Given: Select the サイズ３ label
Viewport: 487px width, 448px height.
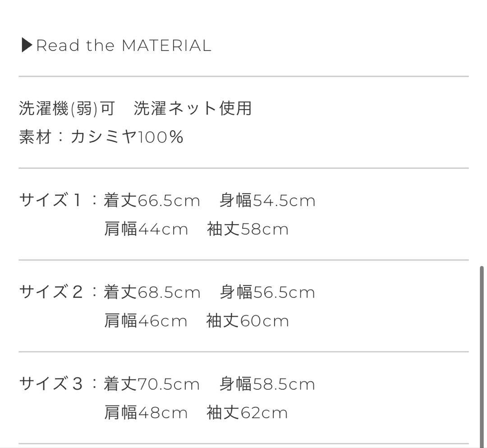Looking at the screenshot, I should (x=51, y=384).
